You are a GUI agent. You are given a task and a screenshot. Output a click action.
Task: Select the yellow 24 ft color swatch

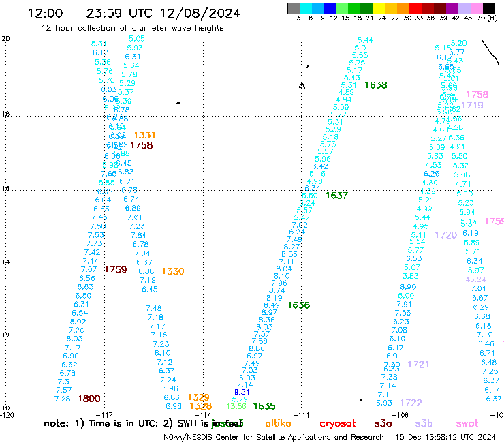coord(379,8)
